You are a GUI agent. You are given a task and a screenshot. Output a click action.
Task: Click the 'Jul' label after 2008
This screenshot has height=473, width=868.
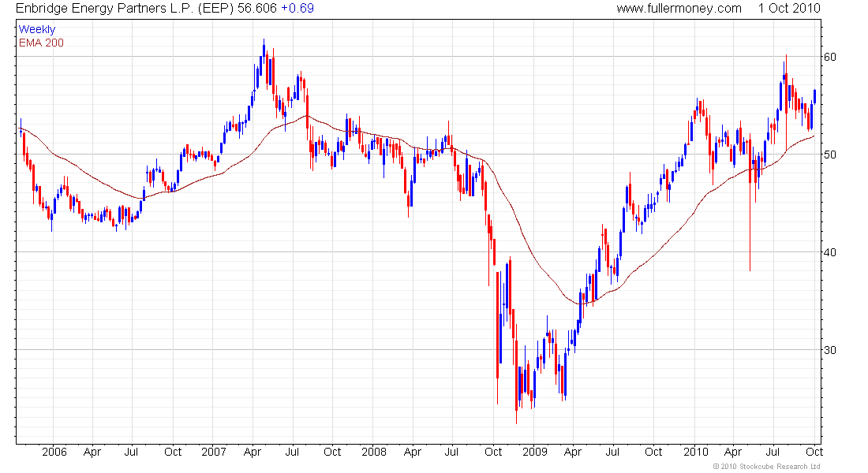451,452
